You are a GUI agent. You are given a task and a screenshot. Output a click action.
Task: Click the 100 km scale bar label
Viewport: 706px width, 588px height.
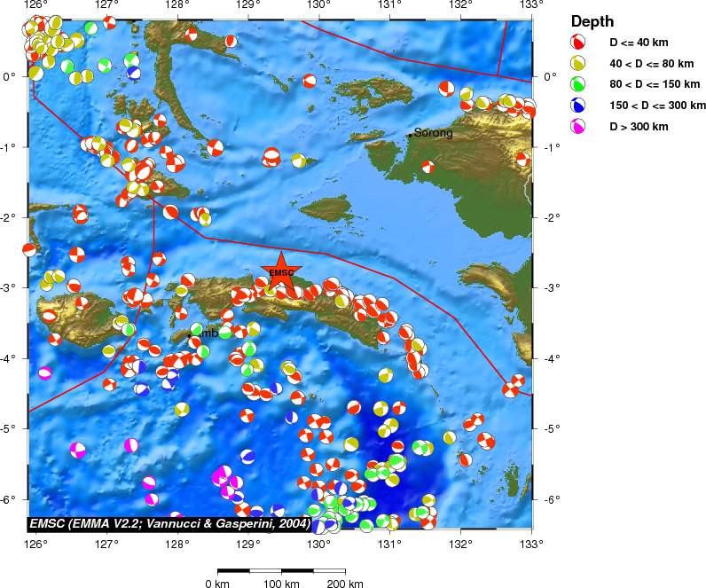pyautogui.click(x=281, y=584)
